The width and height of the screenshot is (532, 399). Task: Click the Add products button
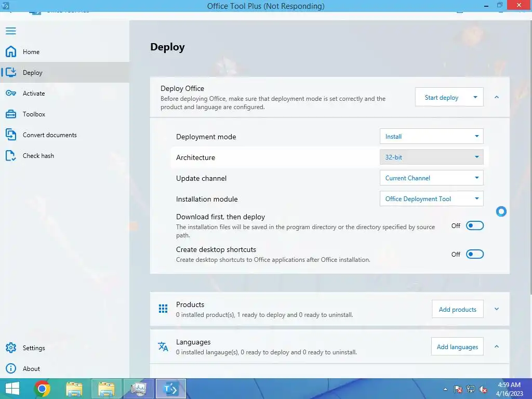point(457,309)
